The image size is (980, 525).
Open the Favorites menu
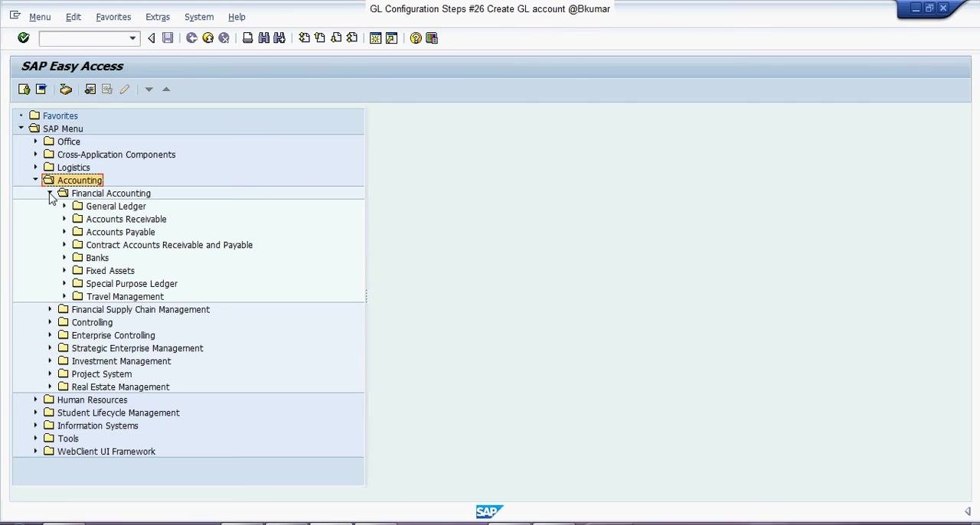click(x=113, y=17)
